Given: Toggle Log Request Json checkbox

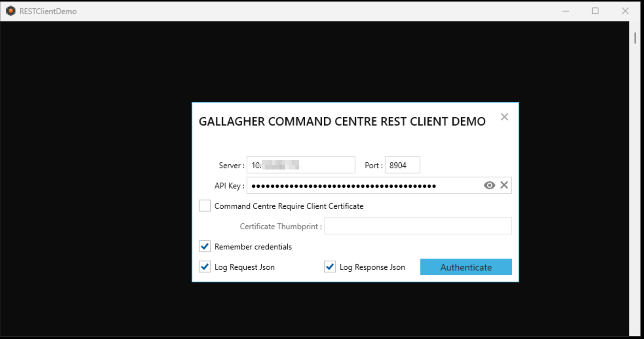Looking at the screenshot, I should 205,267.
